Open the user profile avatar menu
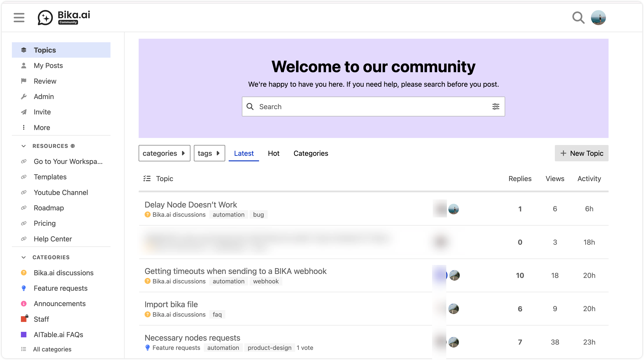Screen dimensions: 644x360 coord(598,18)
